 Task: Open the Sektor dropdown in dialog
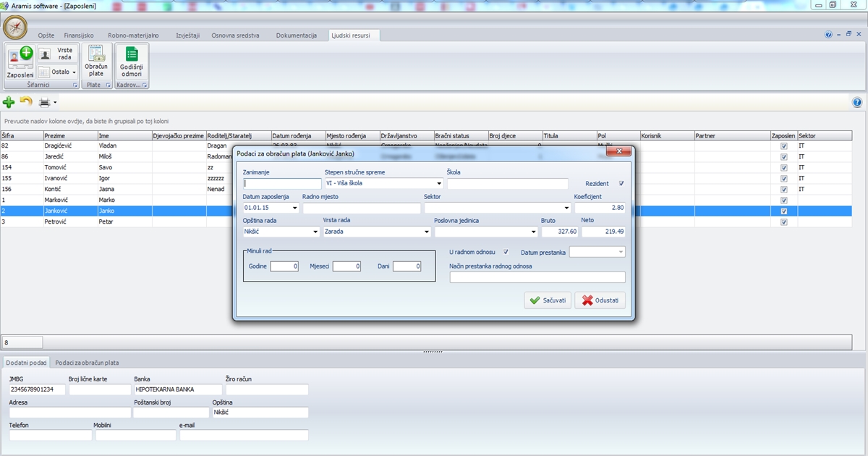(566, 208)
